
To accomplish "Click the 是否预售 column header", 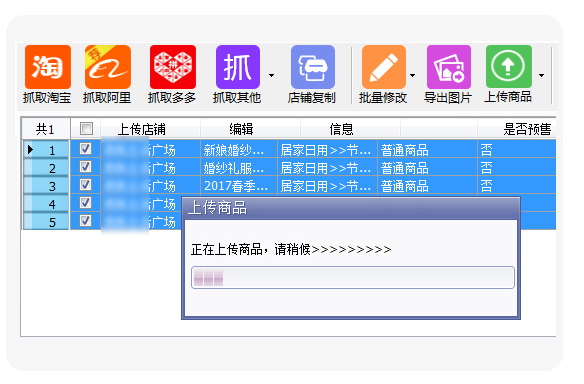I will (x=517, y=128).
